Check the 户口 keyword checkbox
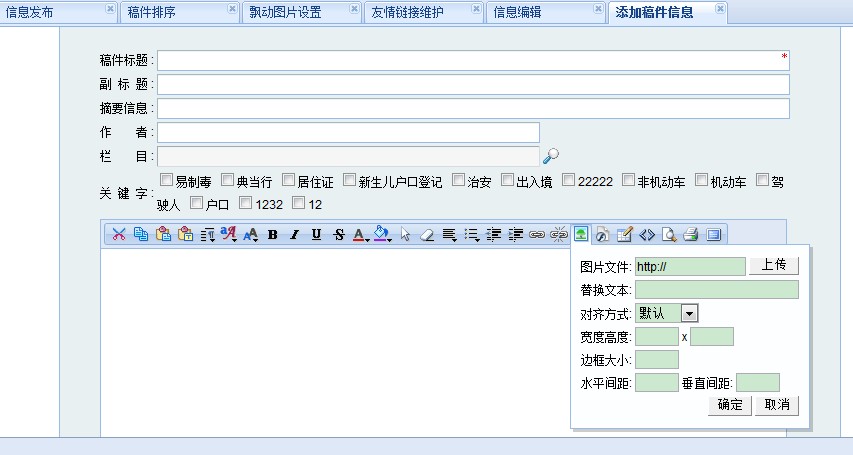Image resolution: width=853 pixels, height=455 pixels. coord(196,203)
